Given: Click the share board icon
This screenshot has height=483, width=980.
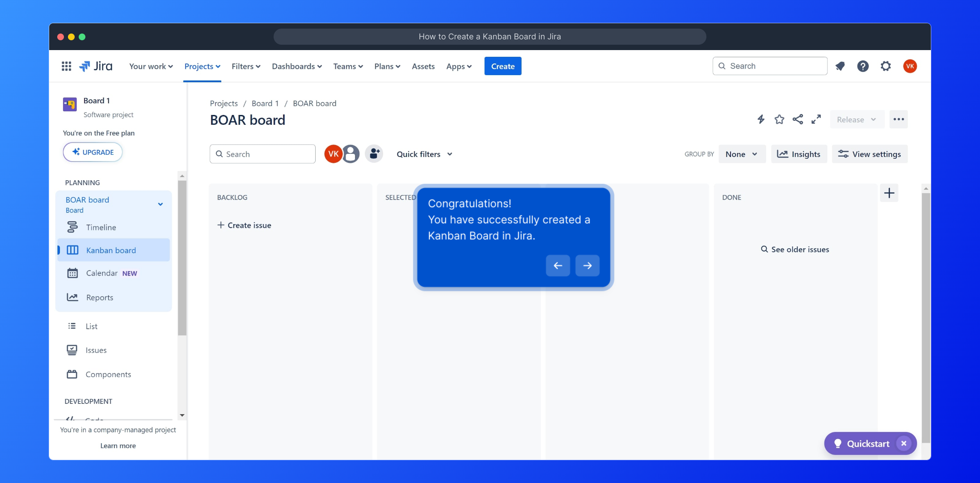Looking at the screenshot, I should pyautogui.click(x=798, y=119).
